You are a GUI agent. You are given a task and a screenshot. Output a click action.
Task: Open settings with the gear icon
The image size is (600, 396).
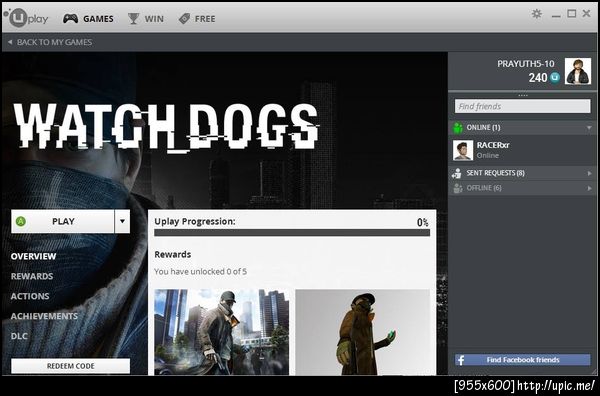pos(537,14)
